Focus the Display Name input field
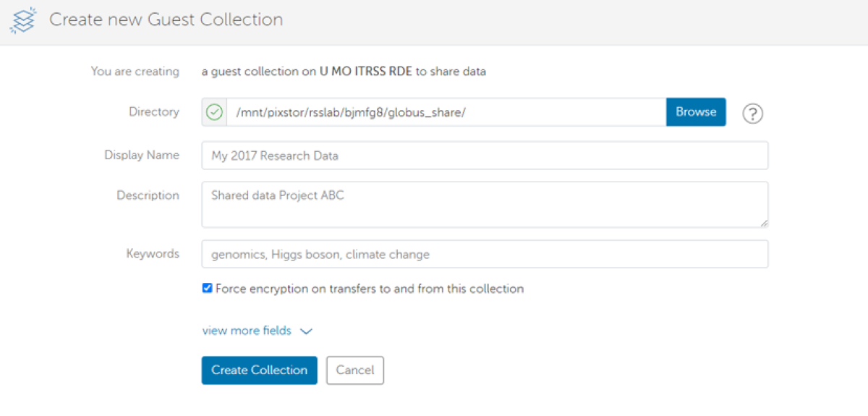The width and height of the screenshot is (868, 416). point(485,156)
